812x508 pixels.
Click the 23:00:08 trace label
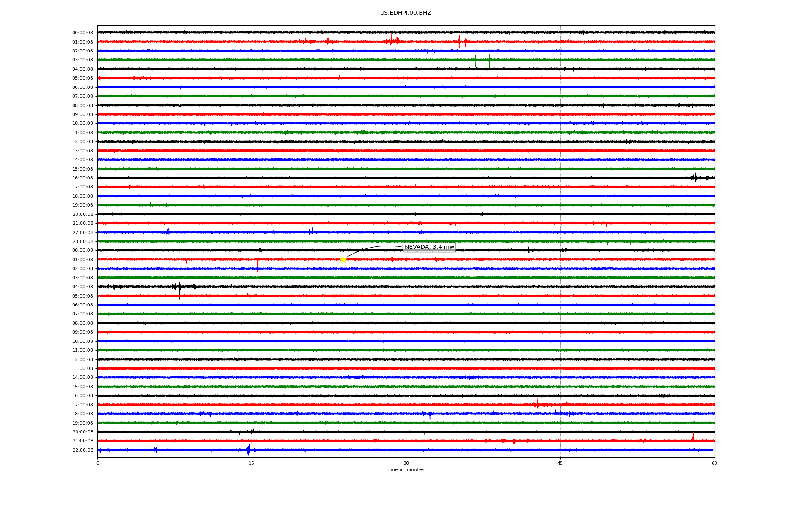pos(83,242)
